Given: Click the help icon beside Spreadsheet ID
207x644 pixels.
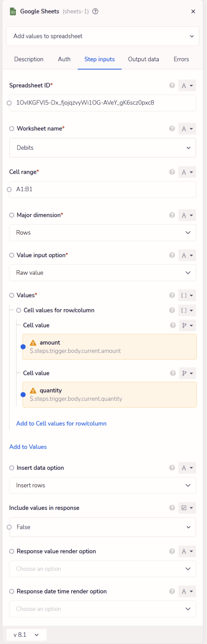Looking at the screenshot, I should (172, 85).
